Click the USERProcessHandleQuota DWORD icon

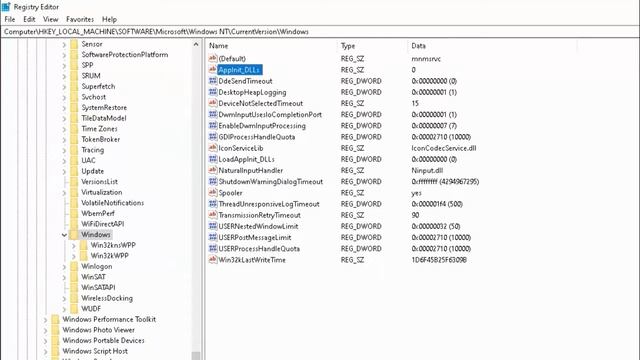pos(213,248)
